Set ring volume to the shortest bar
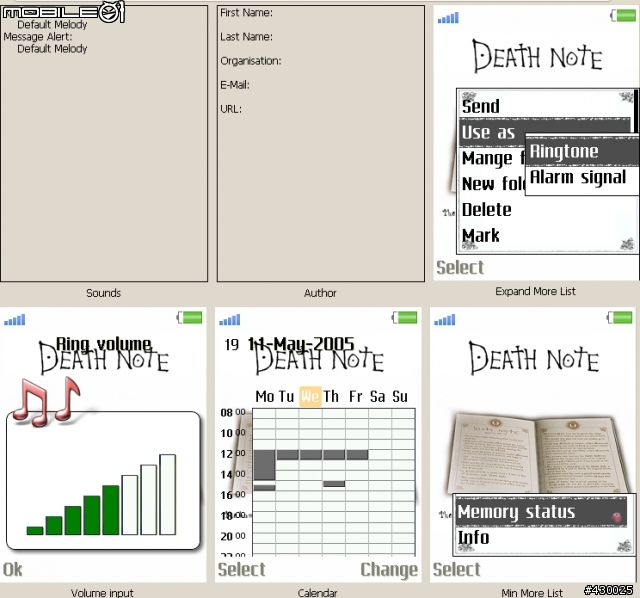The width and height of the screenshot is (640, 598). (x=35, y=531)
